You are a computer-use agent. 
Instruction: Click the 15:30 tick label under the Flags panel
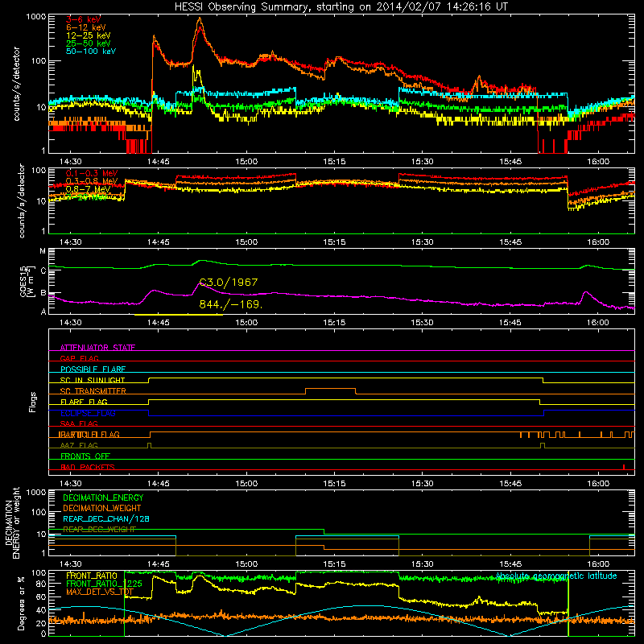(422, 484)
